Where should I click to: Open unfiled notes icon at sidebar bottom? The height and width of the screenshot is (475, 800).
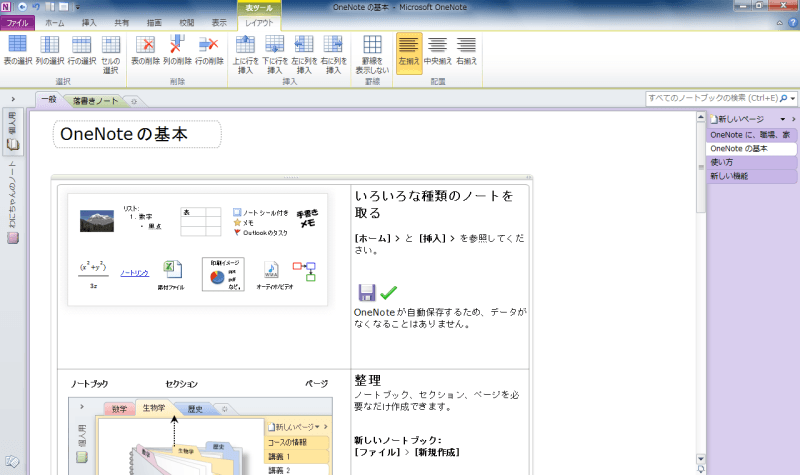[12, 462]
